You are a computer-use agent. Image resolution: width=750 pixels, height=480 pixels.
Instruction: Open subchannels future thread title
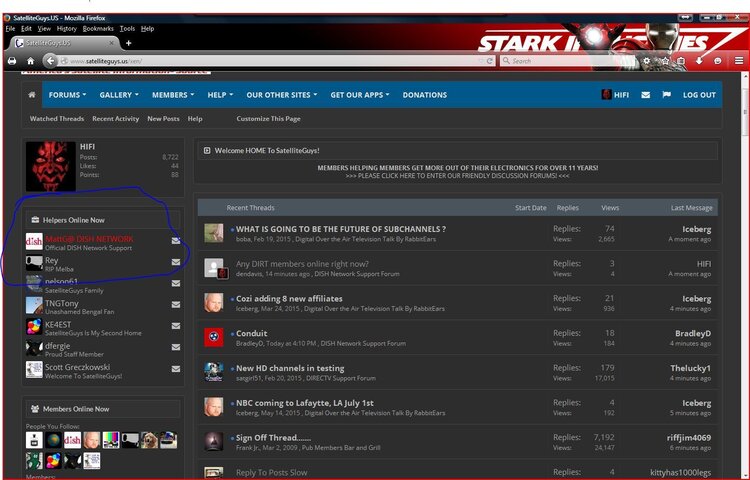[341, 229]
